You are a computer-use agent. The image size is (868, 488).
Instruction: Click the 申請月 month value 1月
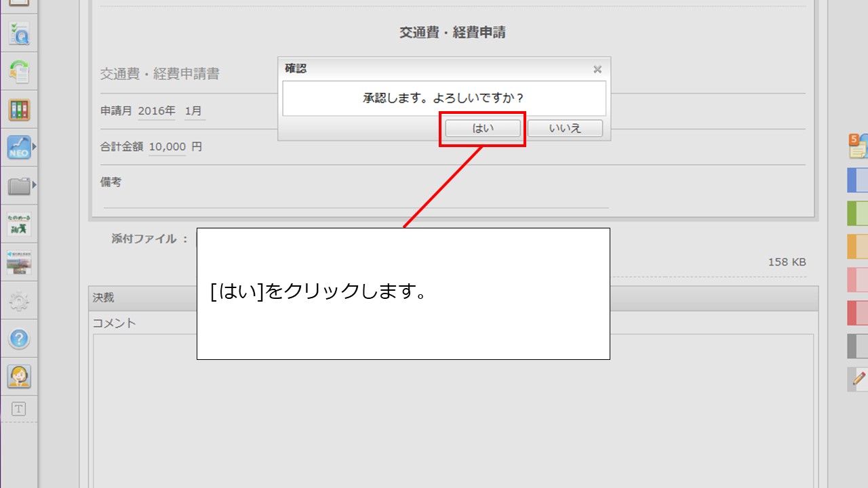194,111
